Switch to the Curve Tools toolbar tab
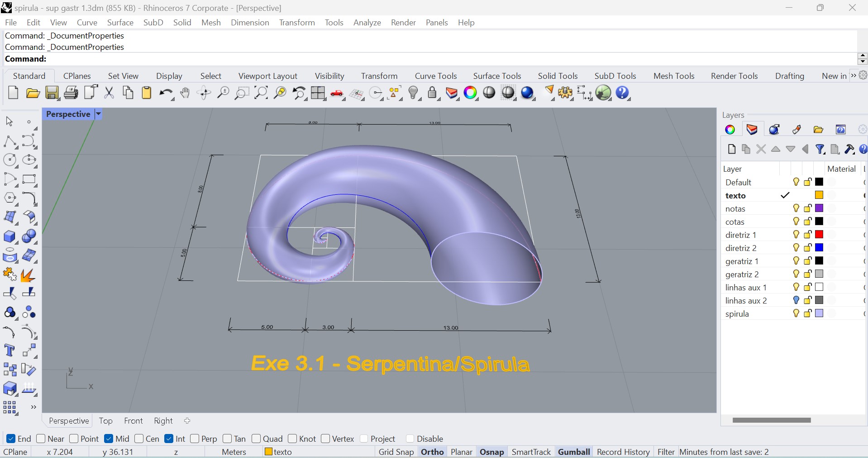The width and height of the screenshot is (868, 458). coord(436,76)
